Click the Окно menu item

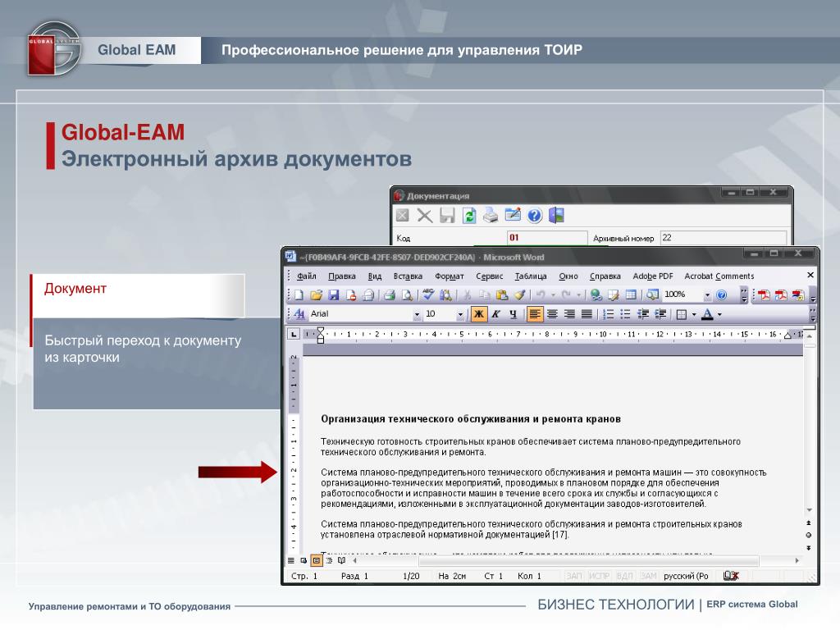[x=568, y=276]
